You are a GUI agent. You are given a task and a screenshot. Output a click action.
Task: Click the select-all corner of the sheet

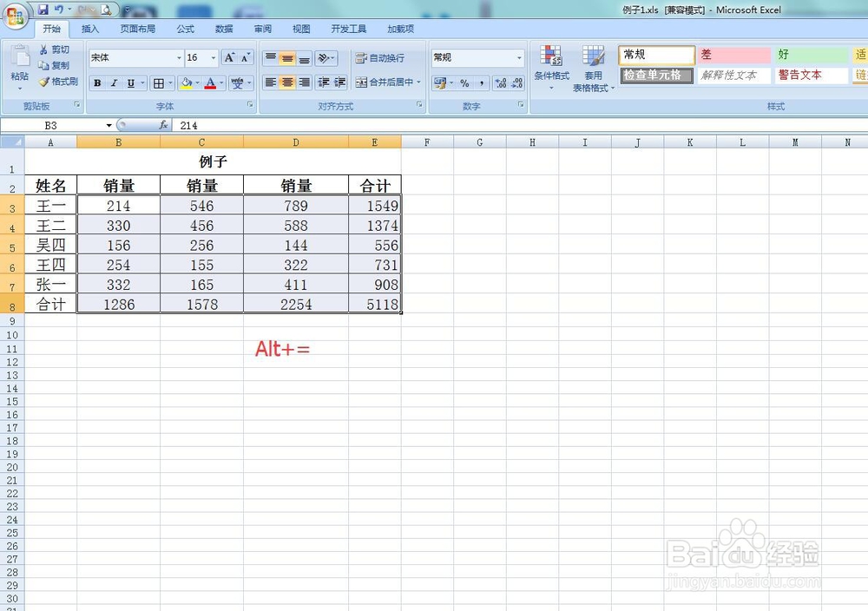pos(12,142)
